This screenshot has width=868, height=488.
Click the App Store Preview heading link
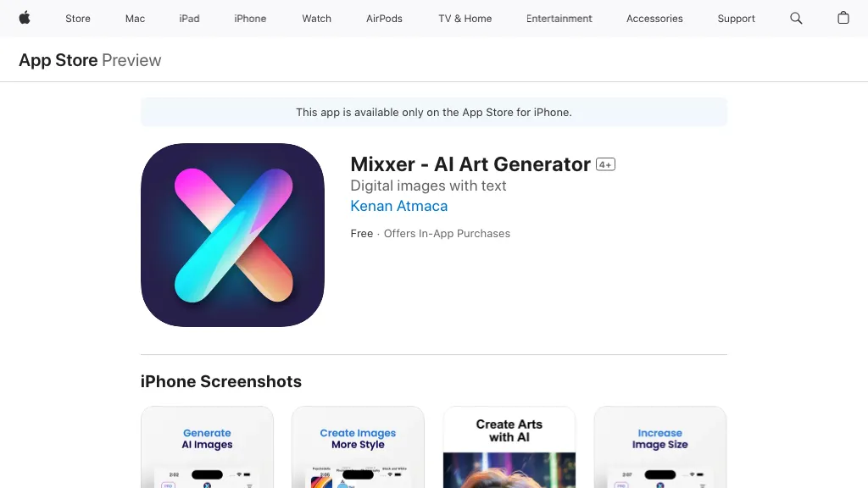coord(90,60)
